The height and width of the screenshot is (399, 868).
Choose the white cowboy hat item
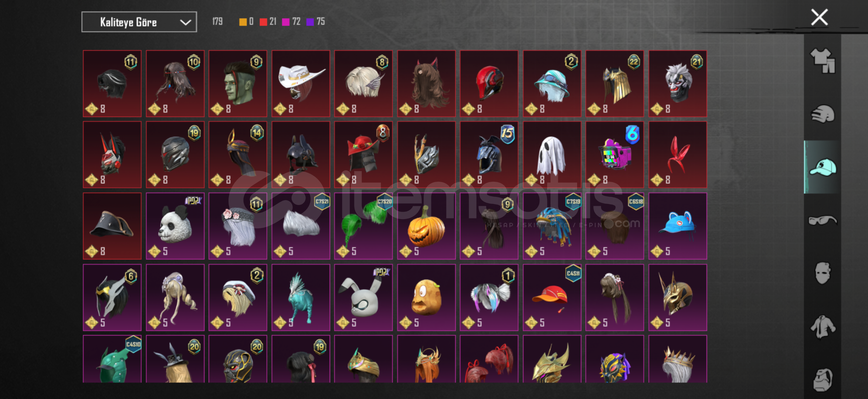click(301, 83)
